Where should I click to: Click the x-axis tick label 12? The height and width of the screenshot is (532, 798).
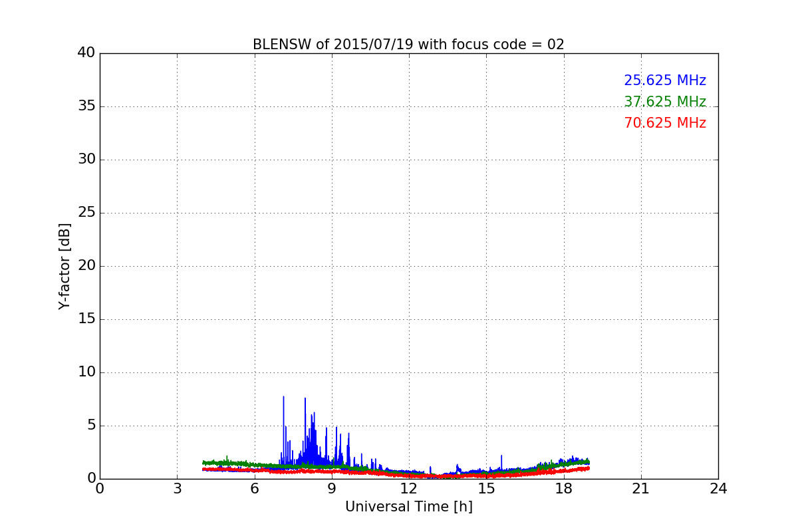click(x=409, y=488)
